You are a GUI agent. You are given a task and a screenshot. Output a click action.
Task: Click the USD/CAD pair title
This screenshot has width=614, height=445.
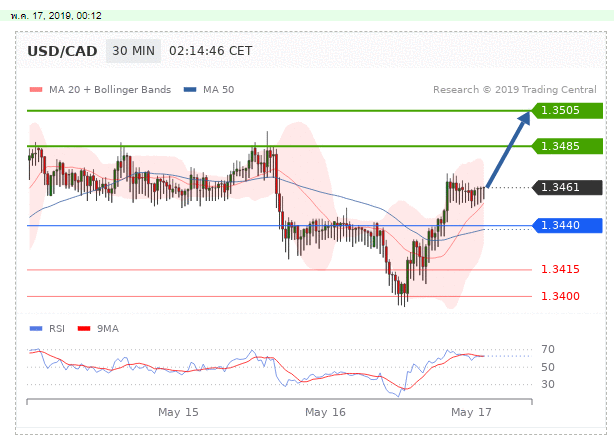(62, 51)
